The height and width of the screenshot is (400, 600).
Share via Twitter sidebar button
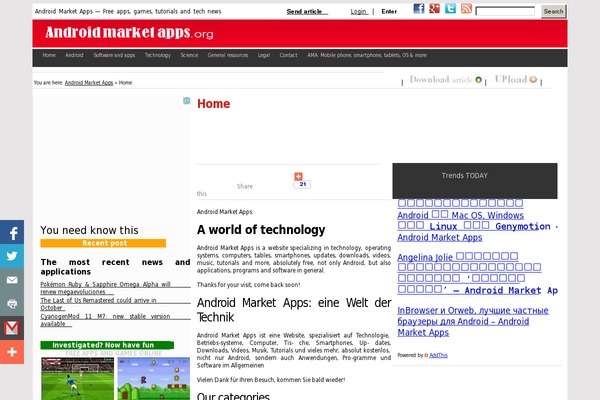pyautogui.click(x=12, y=256)
